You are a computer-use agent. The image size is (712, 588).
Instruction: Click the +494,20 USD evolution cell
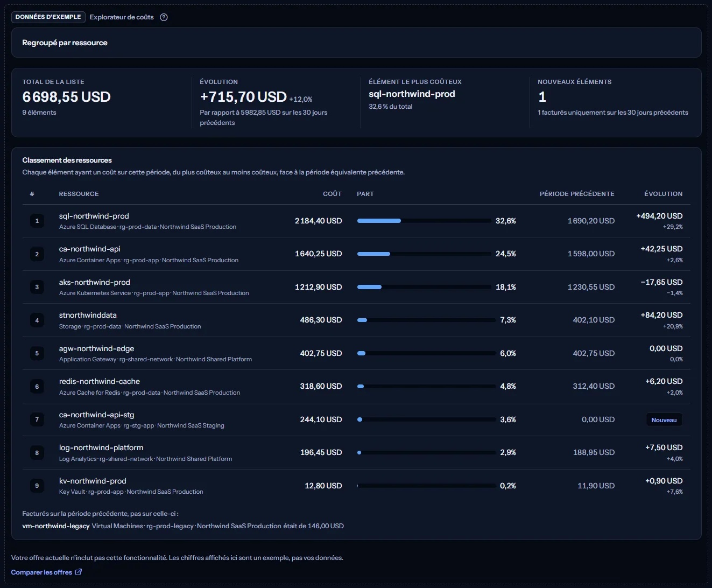tap(659, 216)
